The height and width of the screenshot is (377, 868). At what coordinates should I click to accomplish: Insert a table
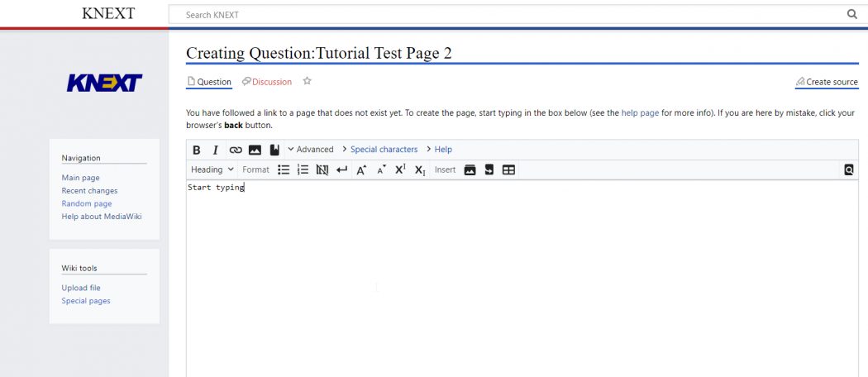[509, 169]
